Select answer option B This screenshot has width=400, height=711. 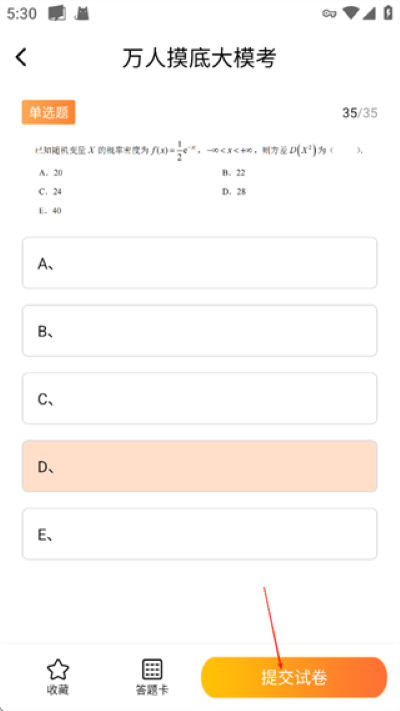coord(200,331)
